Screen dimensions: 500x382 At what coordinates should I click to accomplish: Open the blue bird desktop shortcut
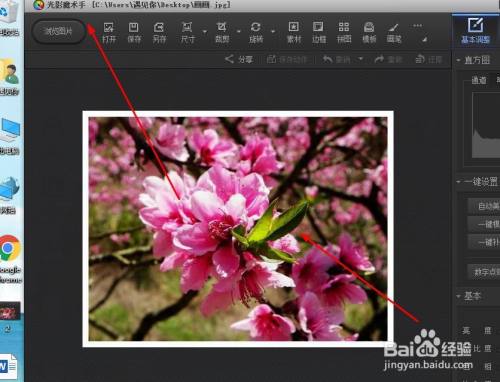9,196
